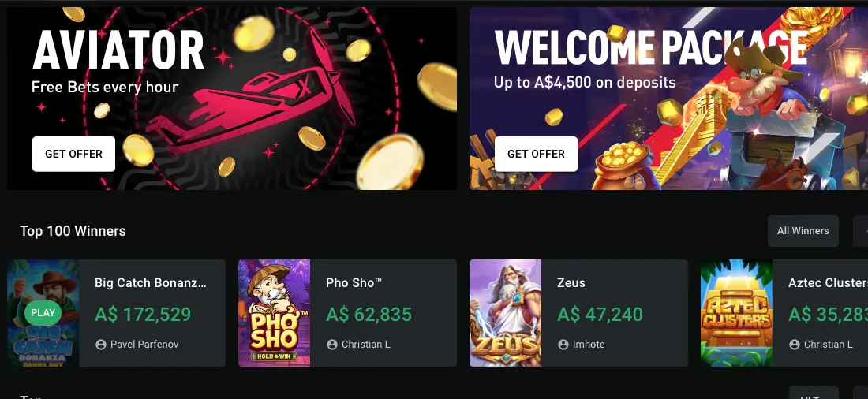Open the All Winners list
This screenshot has height=399, width=868.
pyautogui.click(x=803, y=231)
